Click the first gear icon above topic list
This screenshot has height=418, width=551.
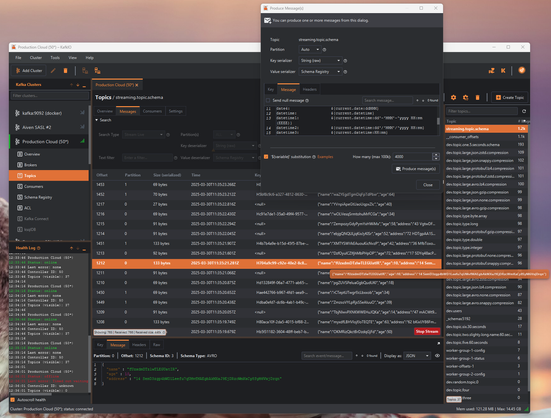[453, 97]
